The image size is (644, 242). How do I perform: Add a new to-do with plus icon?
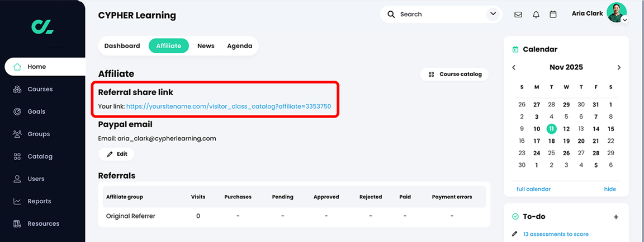pos(615,217)
